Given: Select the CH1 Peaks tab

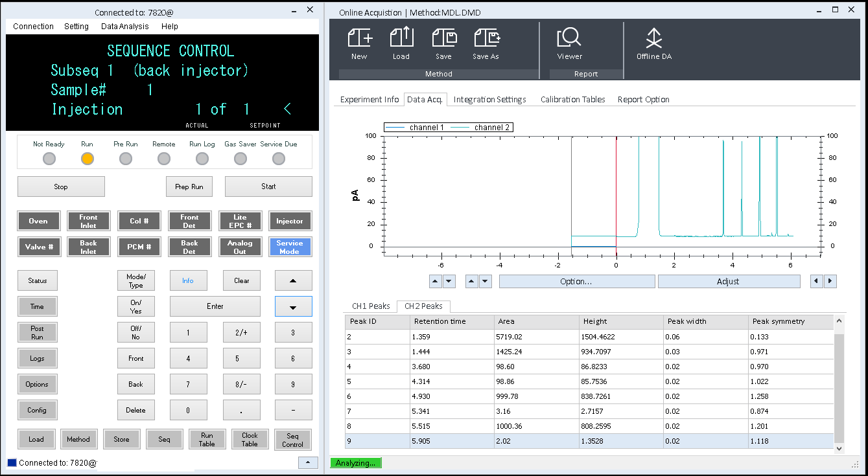Looking at the screenshot, I should tap(370, 306).
